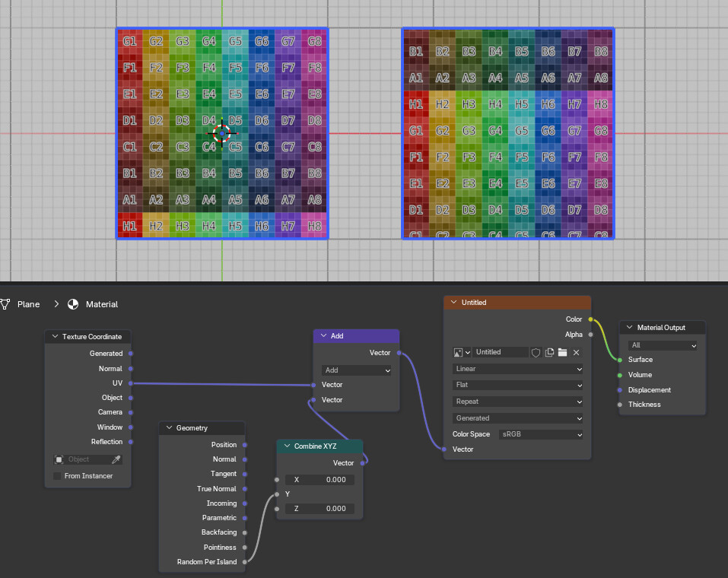The image size is (728, 578).
Task: Click the Parametric output socket
Action: [245, 518]
